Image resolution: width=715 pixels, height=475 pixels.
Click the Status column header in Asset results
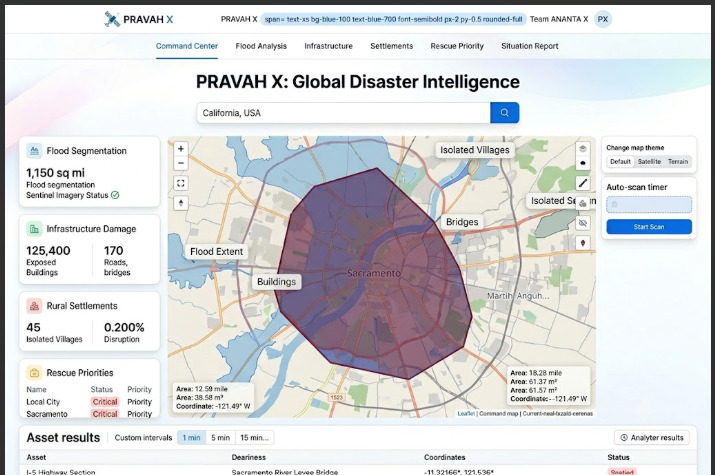618,457
